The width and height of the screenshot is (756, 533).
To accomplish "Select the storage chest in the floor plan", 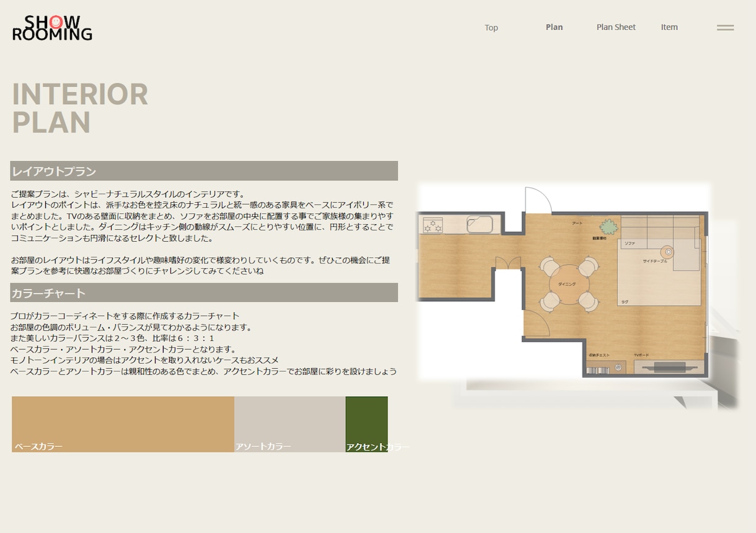I will [606, 366].
